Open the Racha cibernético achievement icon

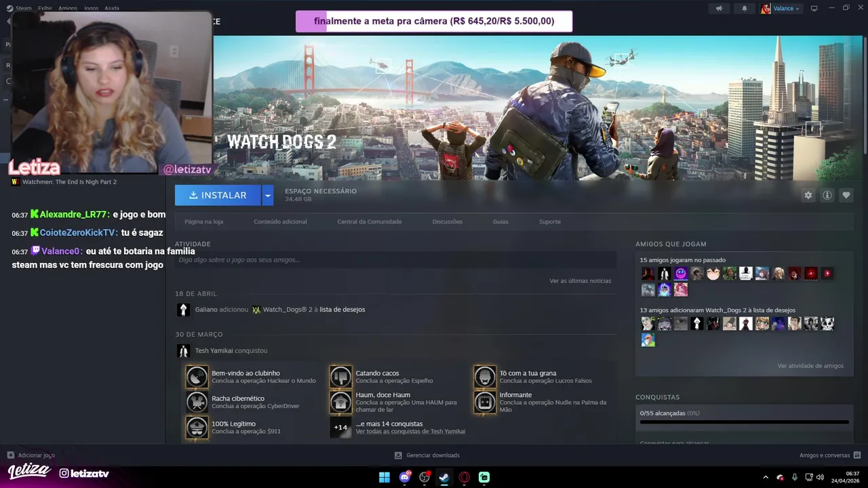point(197,402)
